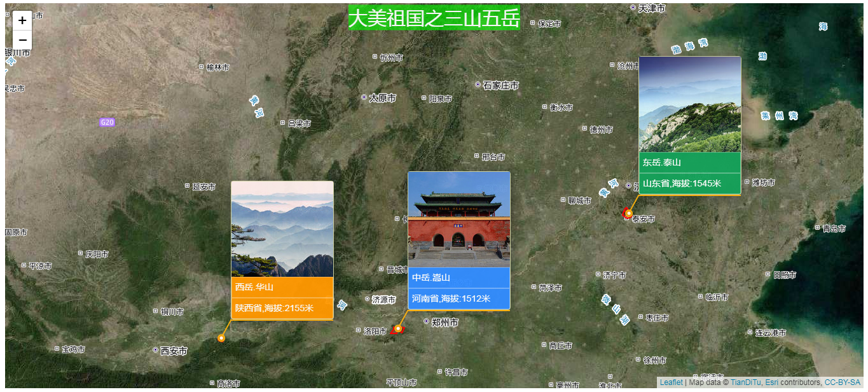Click the 济宁市 city label
The image size is (868, 392).
(x=614, y=276)
